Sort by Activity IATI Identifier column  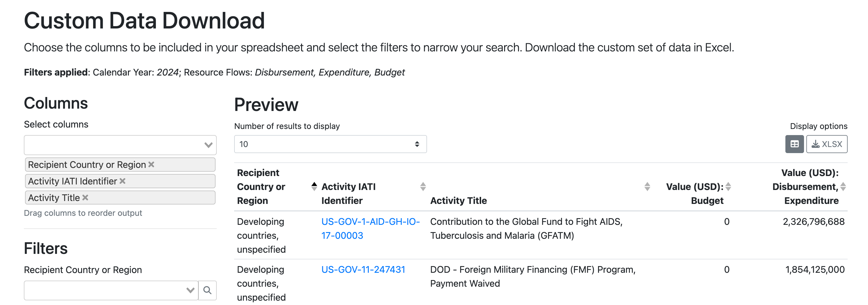tap(423, 186)
